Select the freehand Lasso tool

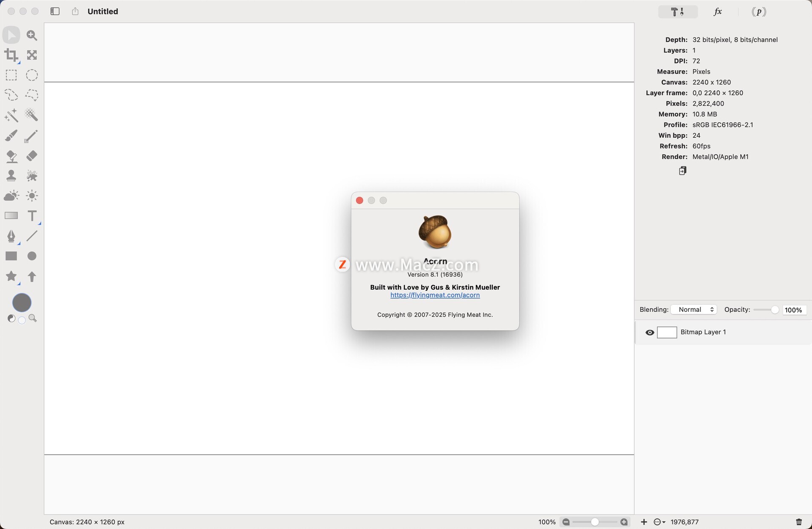pos(11,95)
